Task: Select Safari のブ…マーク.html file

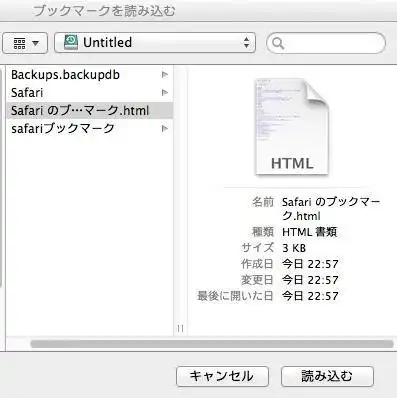Action: coord(89,110)
